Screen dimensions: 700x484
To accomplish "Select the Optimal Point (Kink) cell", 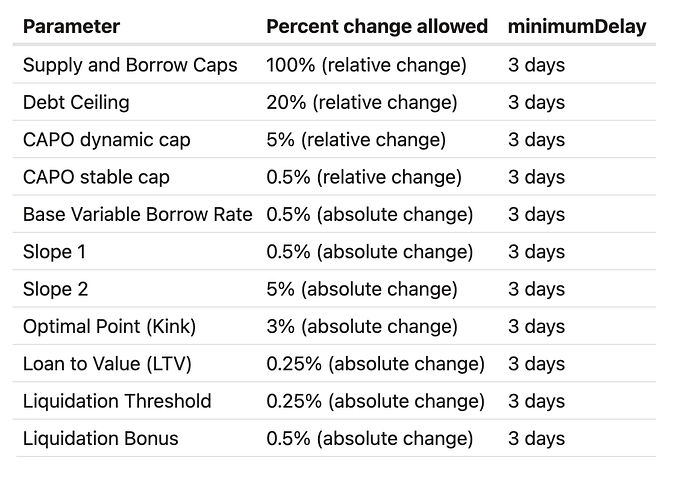I will tap(109, 326).
